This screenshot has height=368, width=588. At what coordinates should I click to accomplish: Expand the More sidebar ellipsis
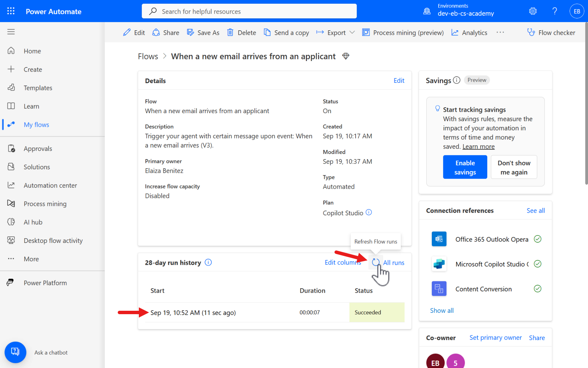tap(11, 259)
